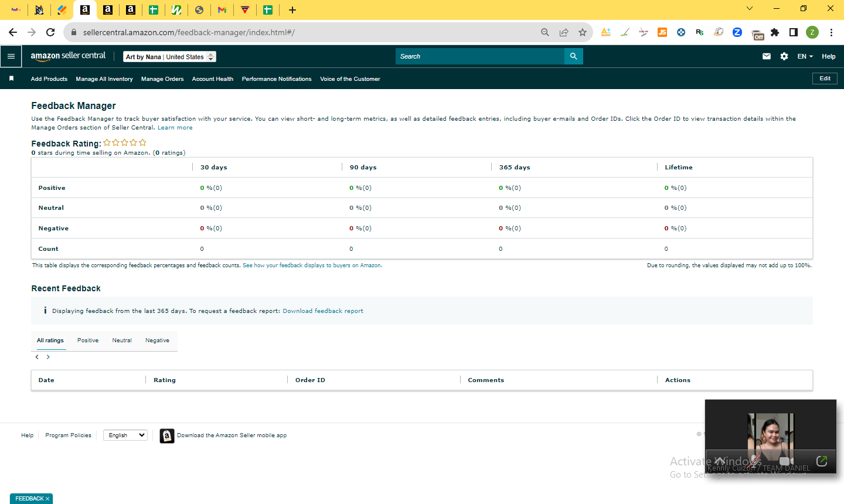Close the FEEDBACK tab at the bottom left
This screenshot has width=844, height=504.
point(47,499)
